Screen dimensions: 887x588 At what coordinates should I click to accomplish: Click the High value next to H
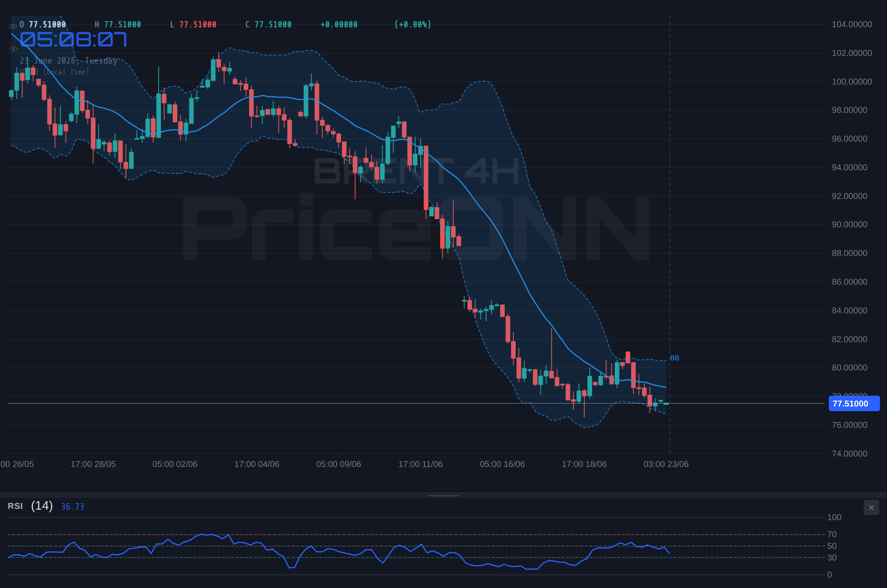click(x=123, y=24)
